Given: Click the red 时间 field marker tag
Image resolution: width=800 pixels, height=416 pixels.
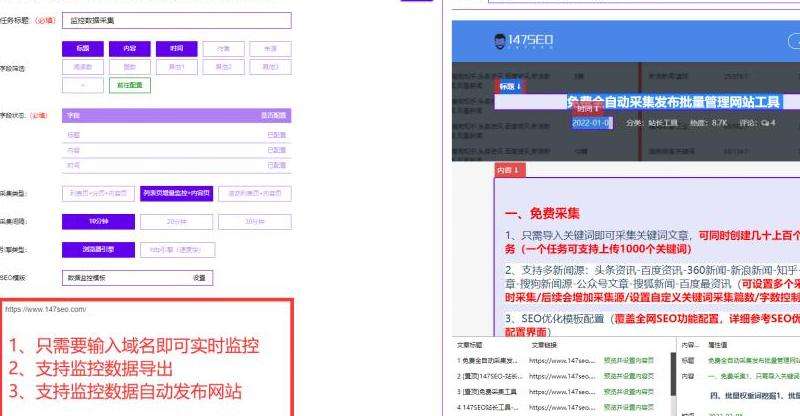Looking at the screenshot, I should pos(590,108).
